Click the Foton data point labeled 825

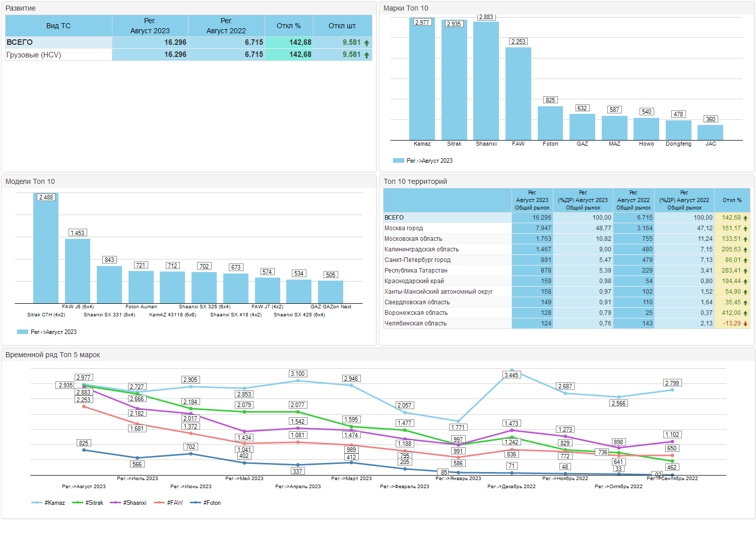(x=84, y=450)
